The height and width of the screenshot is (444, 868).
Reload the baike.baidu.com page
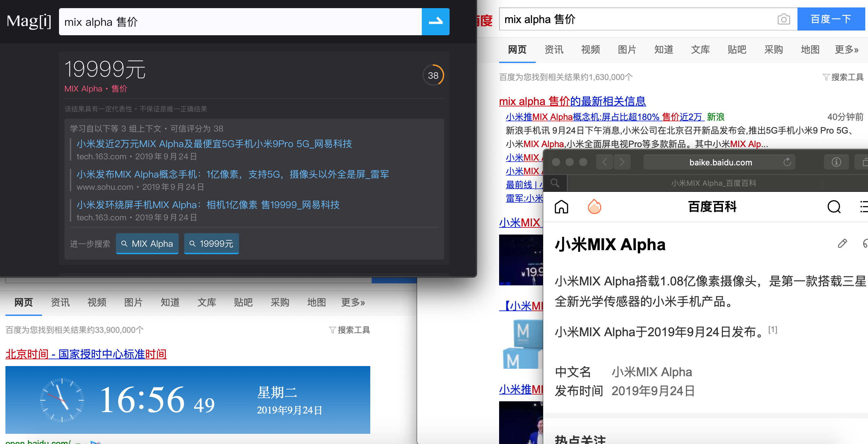(x=787, y=162)
